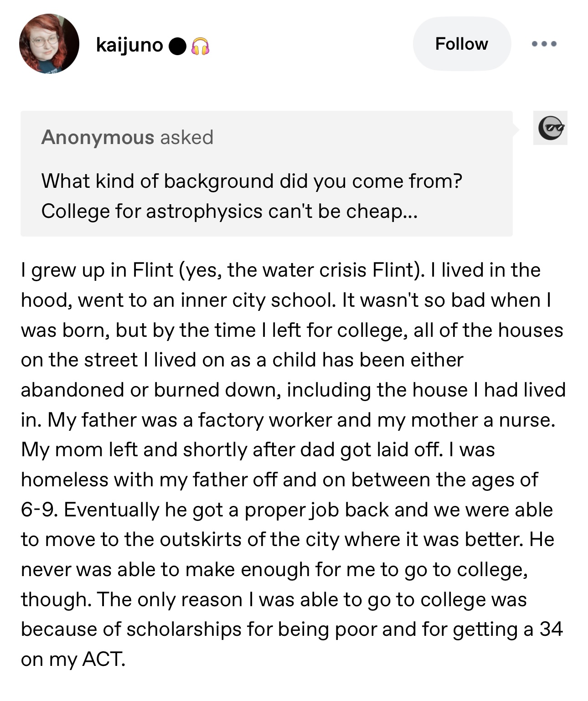Click the line starting 6-9. Eventually he got
588x701 pixels.
coord(287,510)
